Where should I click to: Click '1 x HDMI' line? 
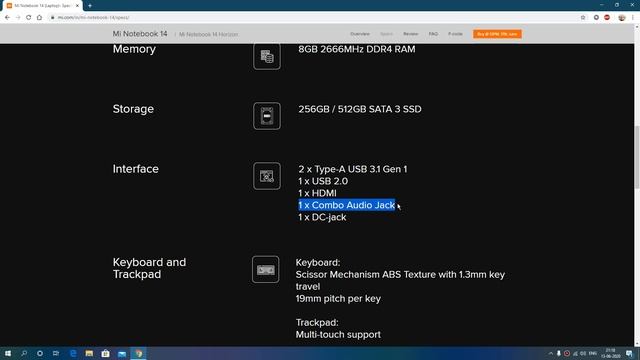[317, 193]
